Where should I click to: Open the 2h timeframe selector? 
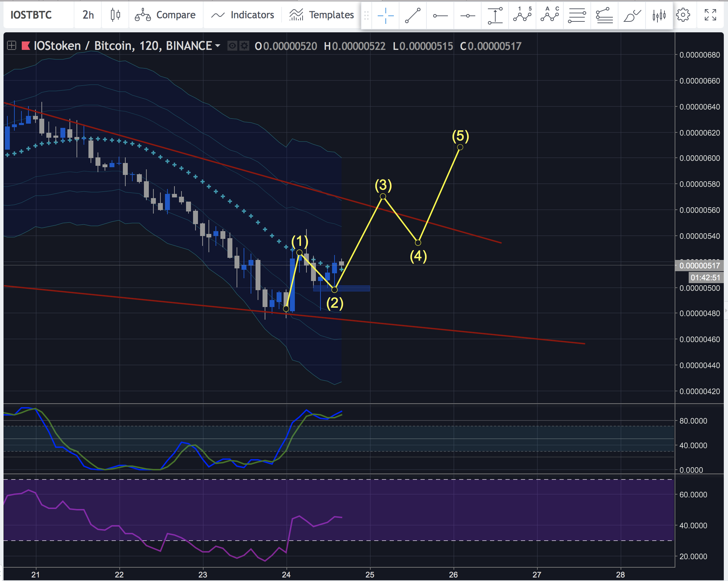[88, 15]
